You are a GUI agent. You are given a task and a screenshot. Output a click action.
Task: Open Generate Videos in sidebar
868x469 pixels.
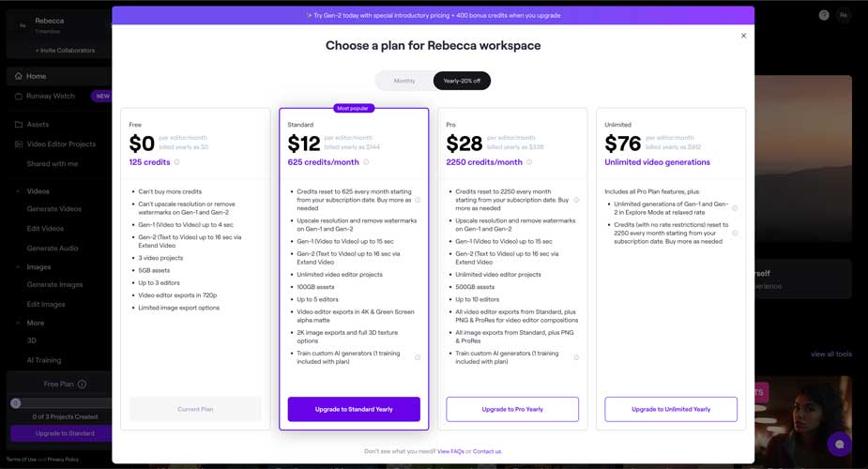point(54,209)
